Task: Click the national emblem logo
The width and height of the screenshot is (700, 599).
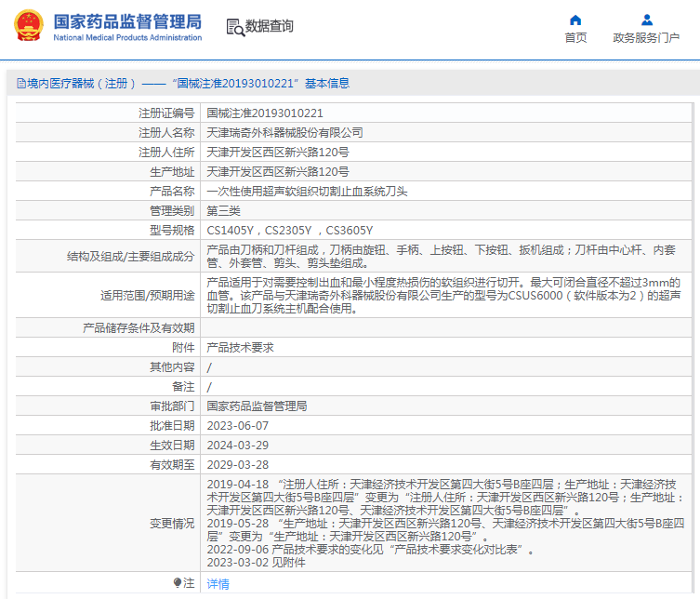Action: (29, 26)
